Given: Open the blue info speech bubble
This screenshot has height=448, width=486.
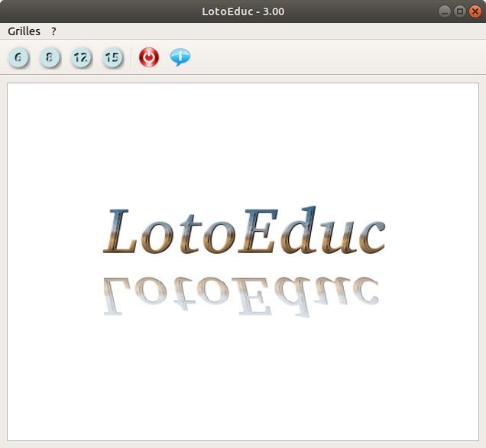Looking at the screenshot, I should [x=180, y=57].
